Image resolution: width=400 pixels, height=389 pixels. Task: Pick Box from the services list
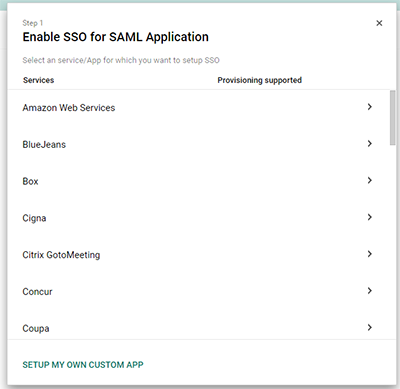click(x=30, y=181)
